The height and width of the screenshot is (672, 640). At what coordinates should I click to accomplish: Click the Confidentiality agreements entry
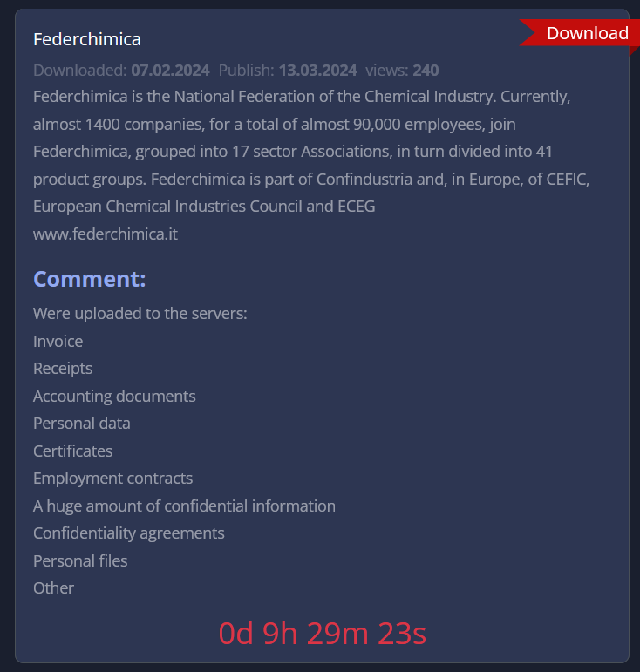coord(129,533)
